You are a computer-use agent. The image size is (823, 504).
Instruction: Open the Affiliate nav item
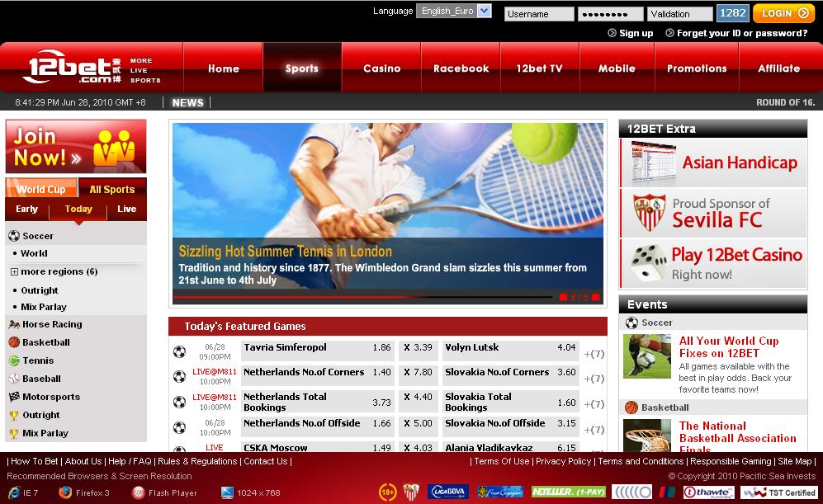click(779, 68)
